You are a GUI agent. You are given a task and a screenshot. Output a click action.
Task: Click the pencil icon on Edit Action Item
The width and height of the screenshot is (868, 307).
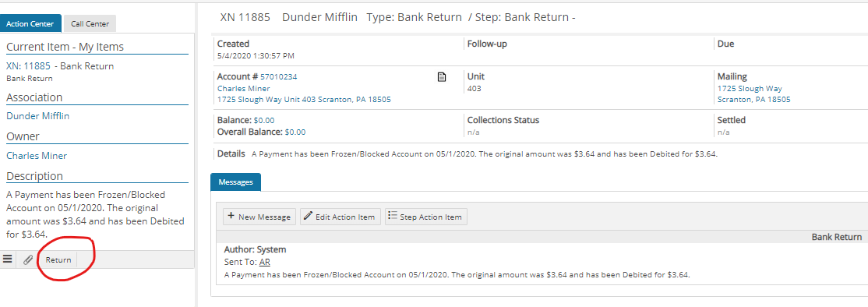coord(309,217)
